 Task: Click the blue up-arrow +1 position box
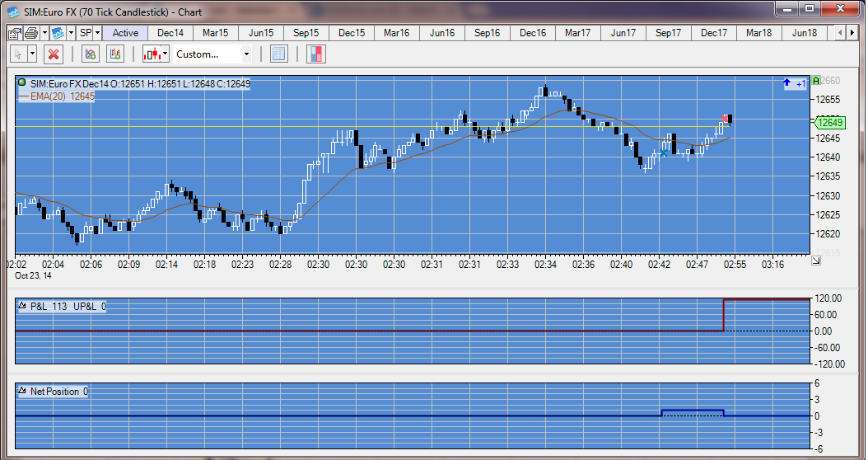pos(795,84)
